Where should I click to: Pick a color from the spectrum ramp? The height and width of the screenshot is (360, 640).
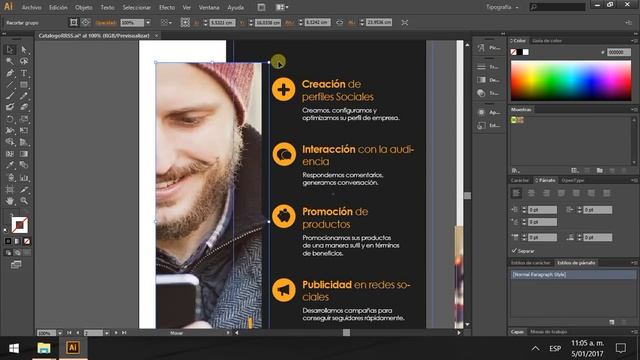(x=571, y=81)
